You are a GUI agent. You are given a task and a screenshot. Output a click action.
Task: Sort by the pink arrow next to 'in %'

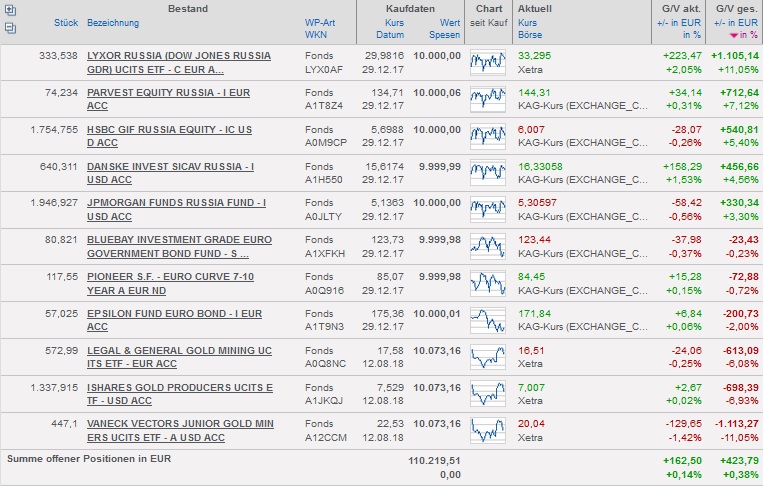734,35
